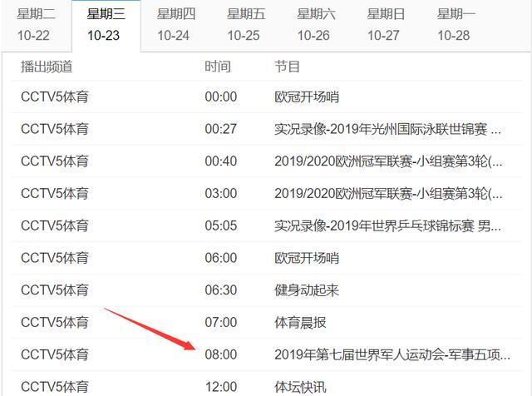This screenshot has width=532, height=396.
Task: Open the 体坛快讯 program
Action: point(300,387)
